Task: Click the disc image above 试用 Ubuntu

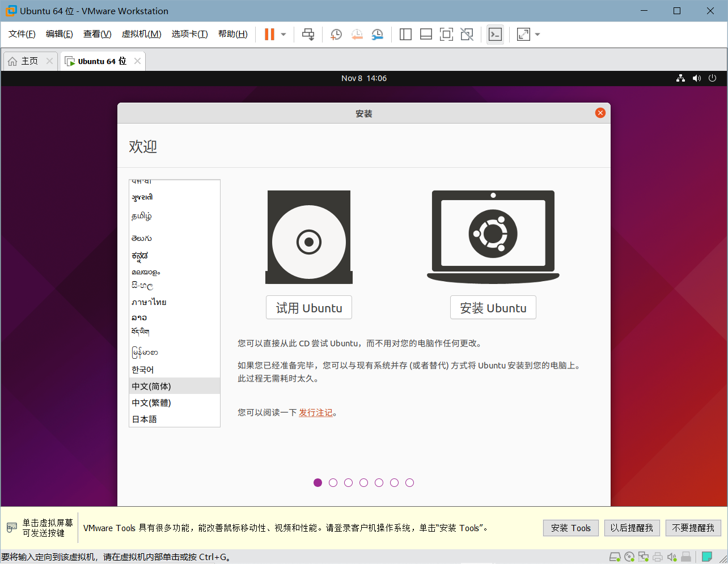Action: [x=309, y=237]
